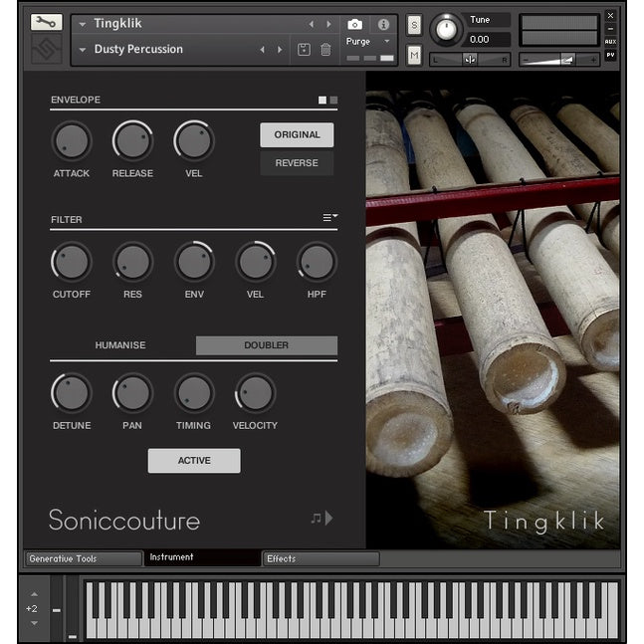Delete snapshot with the trash icon

[325, 50]
